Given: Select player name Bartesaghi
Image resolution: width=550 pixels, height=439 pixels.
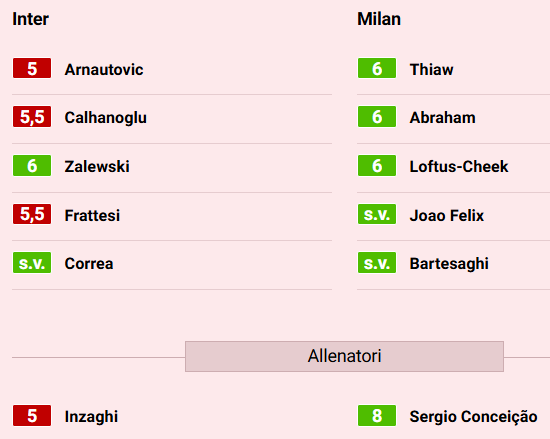Looking at the screenshot, I should (x=449, y=264).
